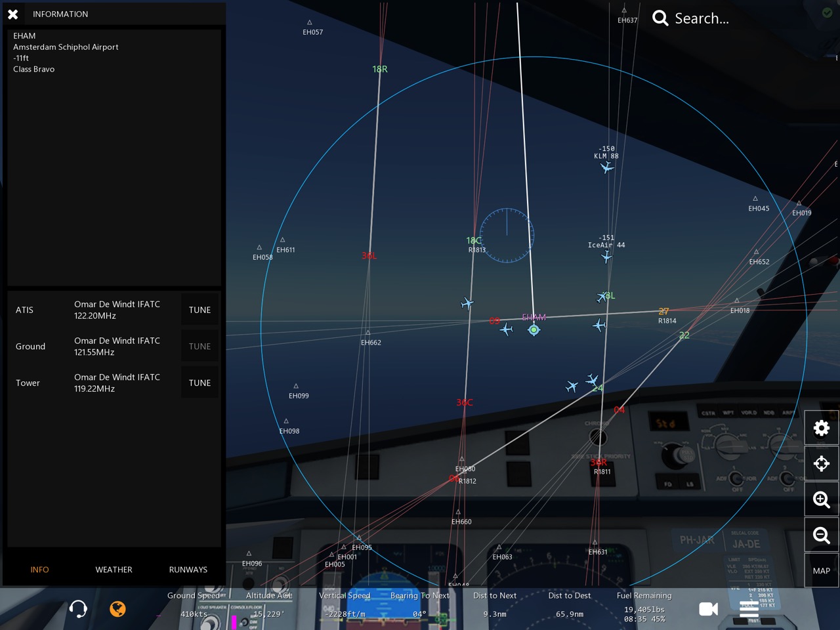Click the Dist to Next readout
The image size is (840, 630).
tap(495, 604)
